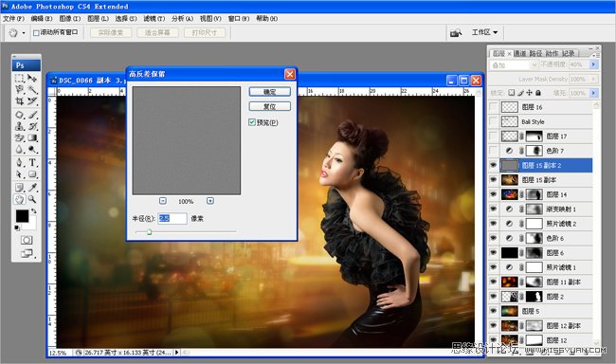
Task: Swap foreground and background colors
Action: click(x=34, y=211)
